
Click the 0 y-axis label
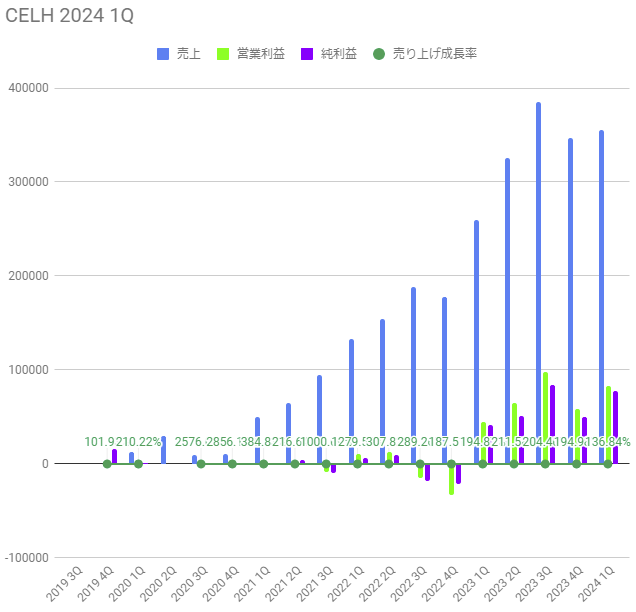[x=45, y=464]
